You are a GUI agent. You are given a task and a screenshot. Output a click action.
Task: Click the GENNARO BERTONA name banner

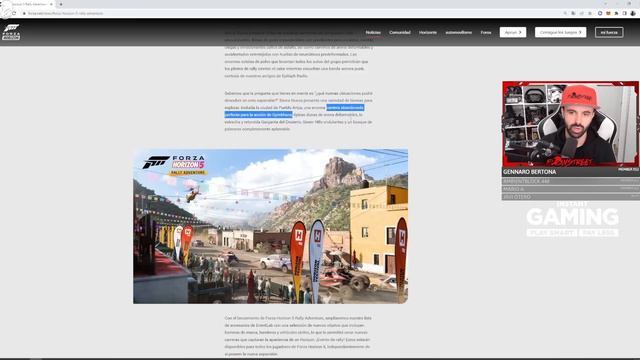coord(570,172)
